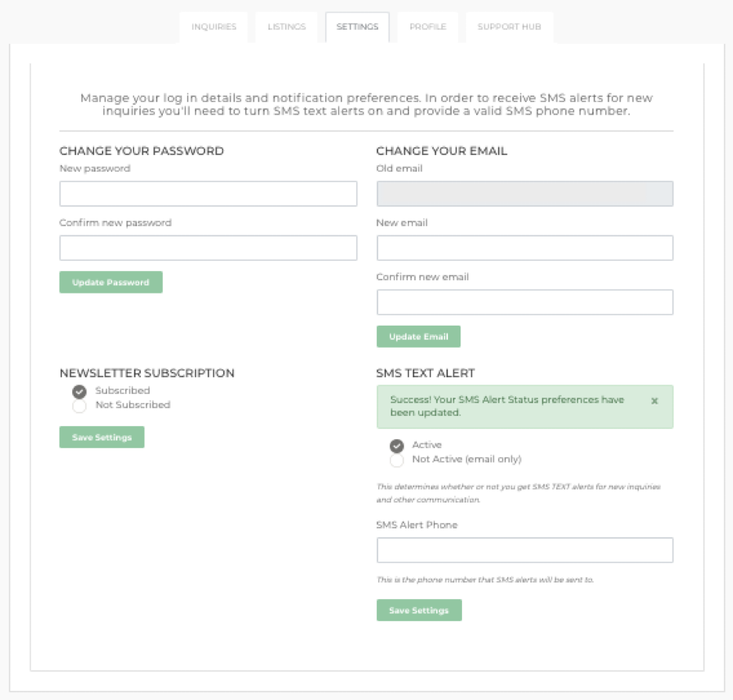The image size is (733, 700).
Task: Select the Settings tab
Action: click(357, 25)
